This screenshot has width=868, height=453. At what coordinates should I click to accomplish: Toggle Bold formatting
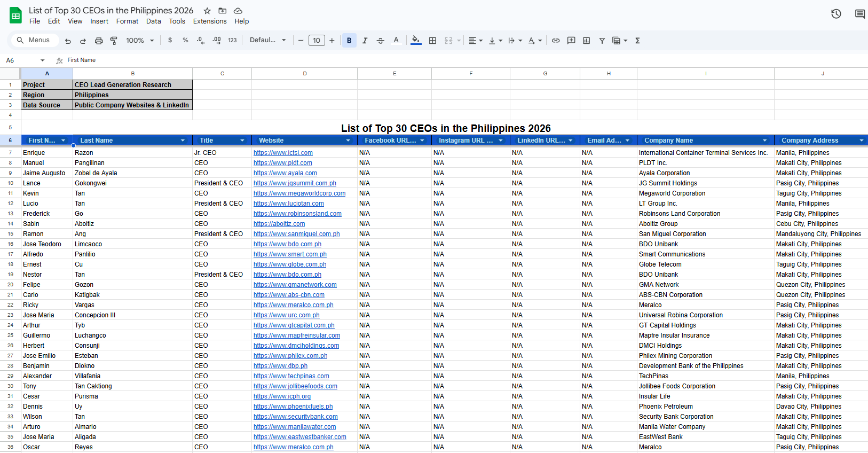(x=349, y=41)
